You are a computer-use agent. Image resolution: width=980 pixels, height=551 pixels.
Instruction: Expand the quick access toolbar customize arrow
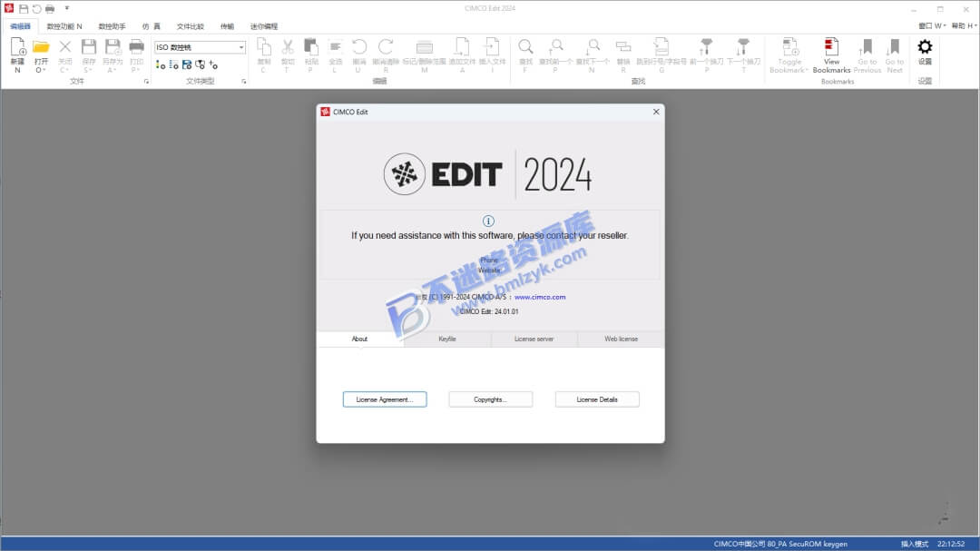tap(67, 9)
